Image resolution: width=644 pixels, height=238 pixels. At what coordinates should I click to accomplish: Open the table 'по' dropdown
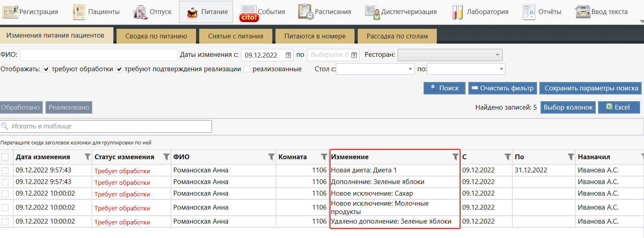501,69
